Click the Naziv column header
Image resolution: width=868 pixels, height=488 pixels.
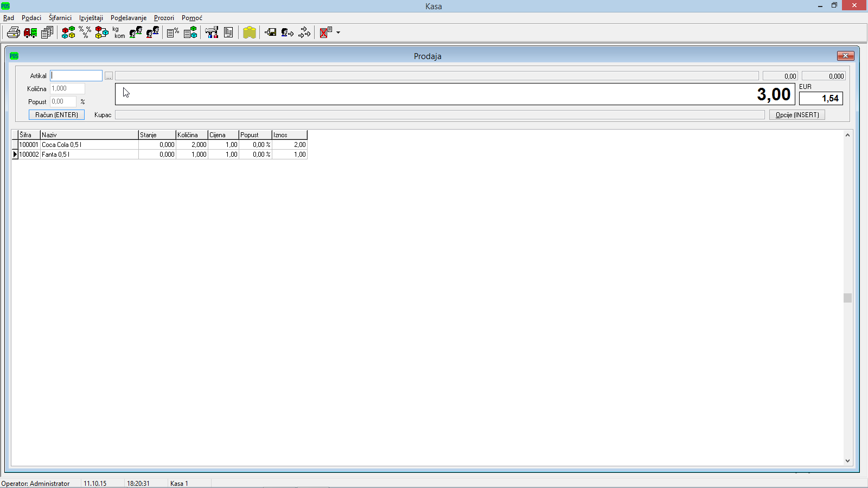[x=89, y=135]
